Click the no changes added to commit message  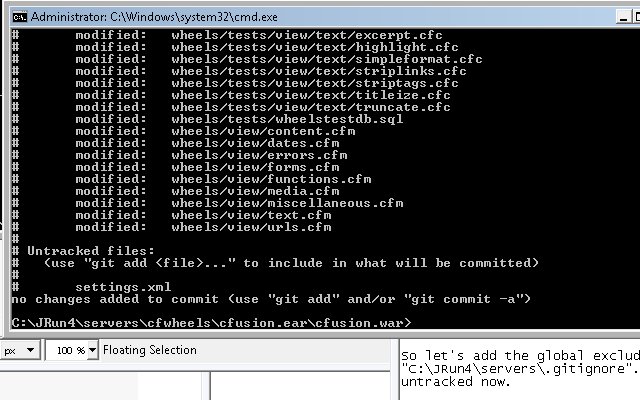coord(271,299)
